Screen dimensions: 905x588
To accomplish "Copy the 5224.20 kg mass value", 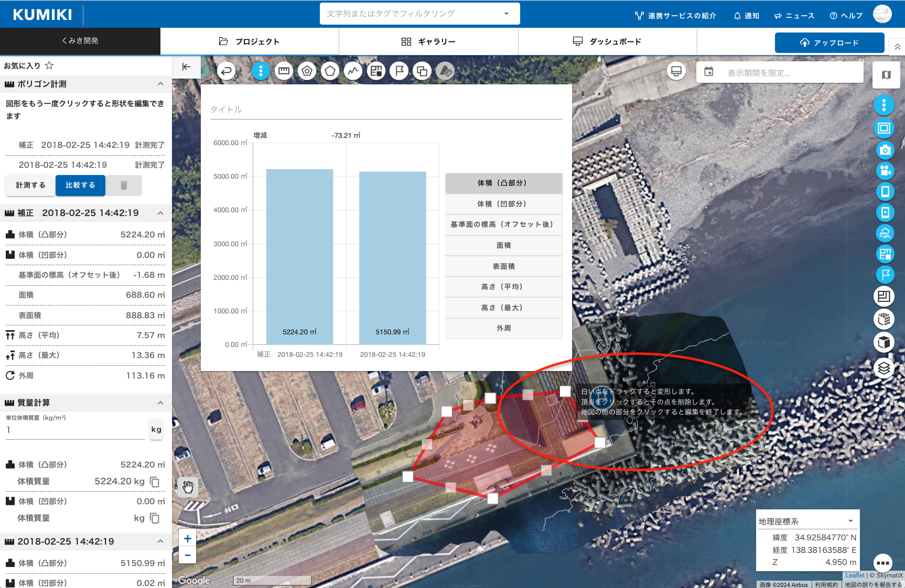I will (x=155, y=482).
